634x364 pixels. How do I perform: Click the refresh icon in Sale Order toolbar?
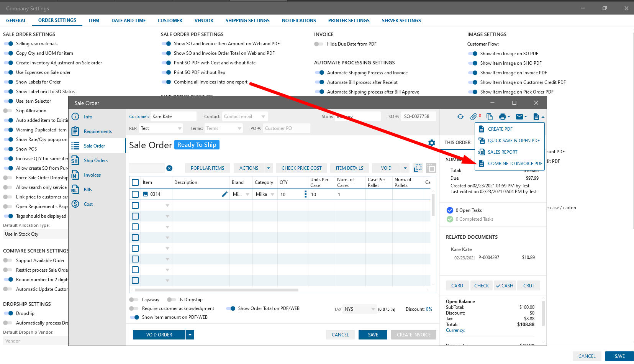[x=460, y=117]
